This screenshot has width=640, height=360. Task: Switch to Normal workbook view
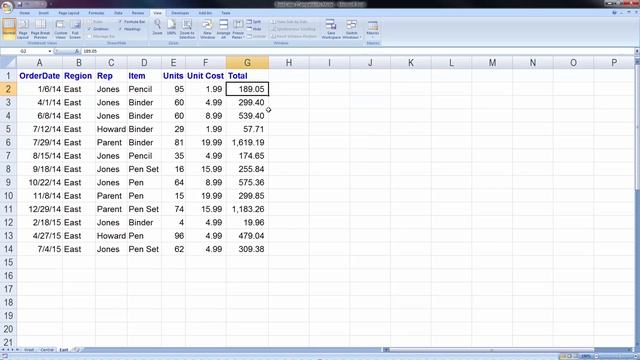[9, 29]
